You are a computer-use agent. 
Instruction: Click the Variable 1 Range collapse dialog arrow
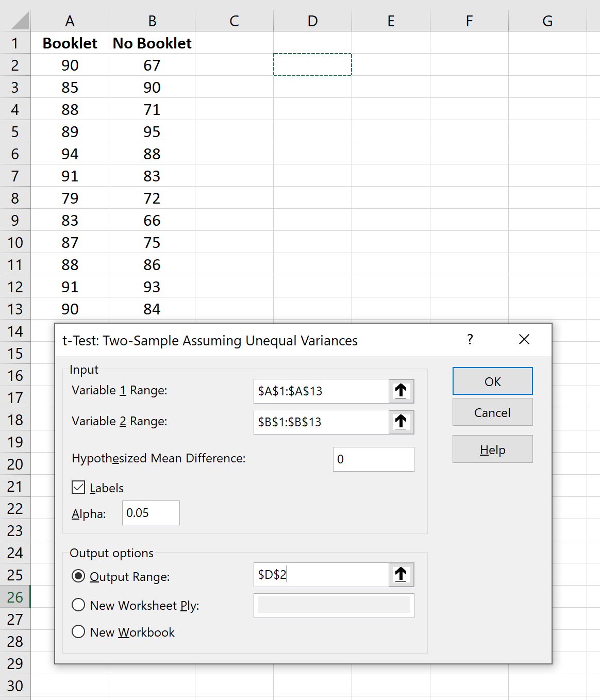[401, 391]
